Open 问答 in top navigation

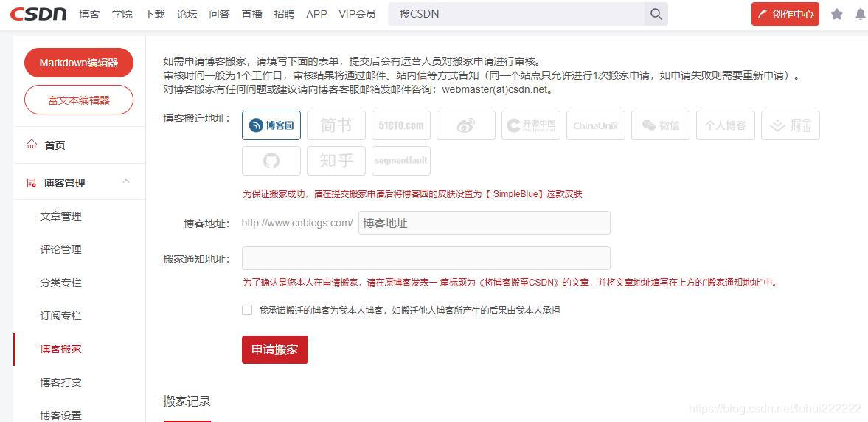click(x=219, y=15)
